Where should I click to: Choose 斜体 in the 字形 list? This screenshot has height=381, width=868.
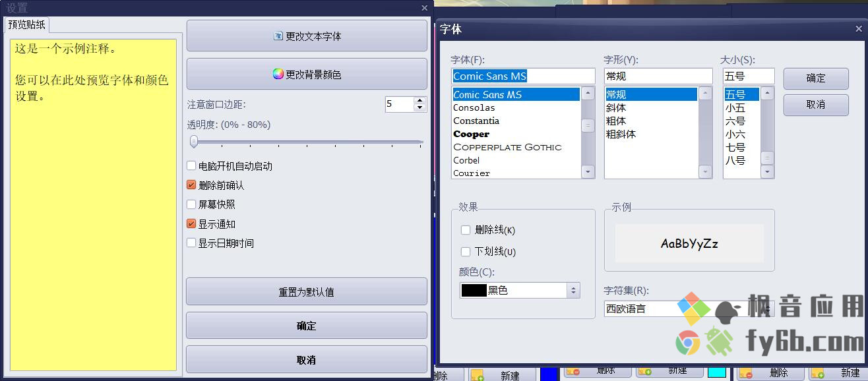tap(650, 107)
